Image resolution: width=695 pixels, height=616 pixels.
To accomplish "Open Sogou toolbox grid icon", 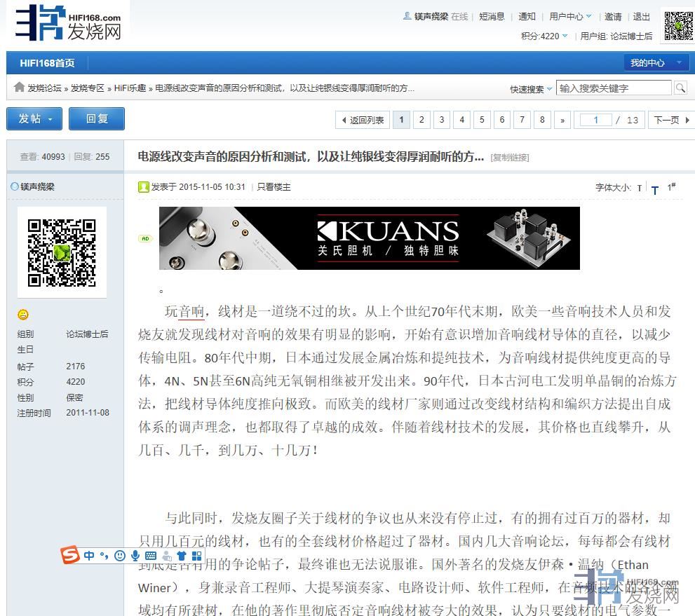I will pos(196,556).
